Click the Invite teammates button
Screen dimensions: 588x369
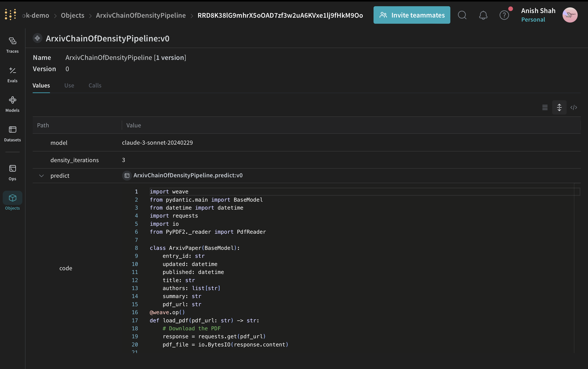411,15
